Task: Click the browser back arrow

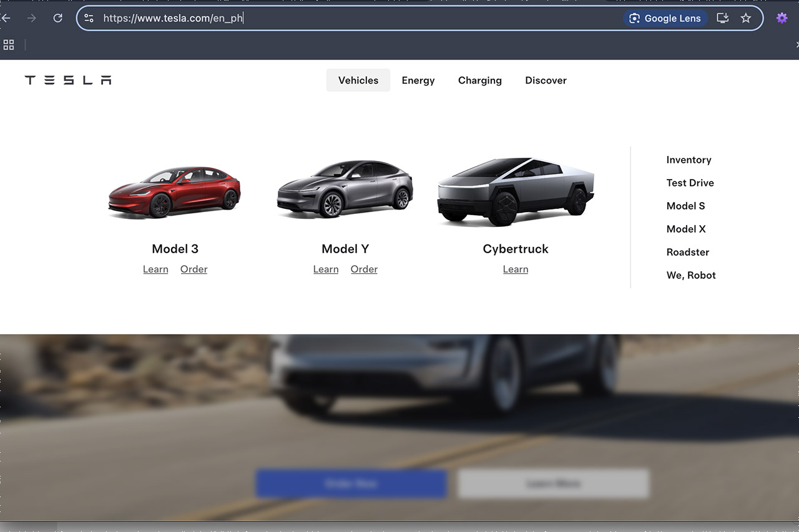Action: 6,18
